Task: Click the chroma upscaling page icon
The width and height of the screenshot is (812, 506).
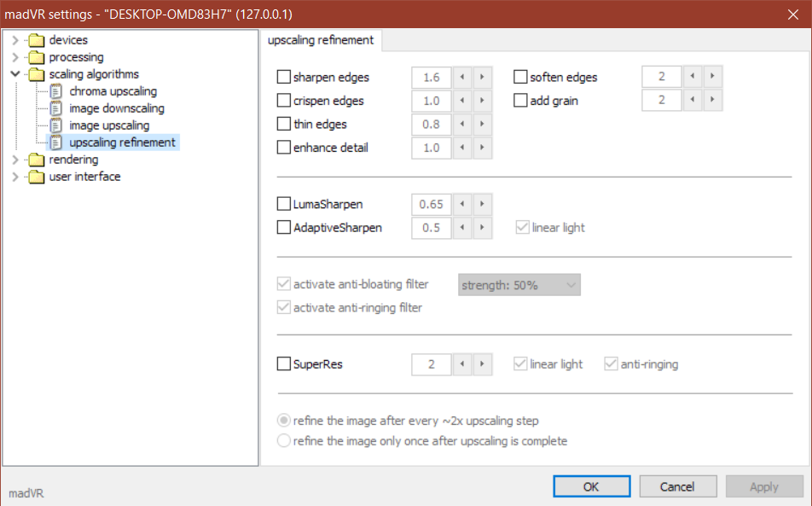Action: (56, 91)
